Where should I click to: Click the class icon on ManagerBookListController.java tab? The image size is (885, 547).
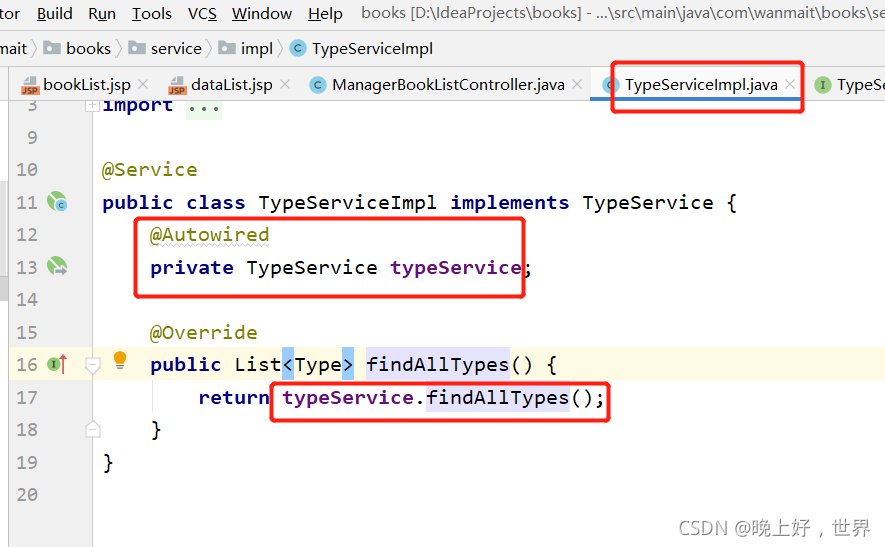click(x=318, y=85)
